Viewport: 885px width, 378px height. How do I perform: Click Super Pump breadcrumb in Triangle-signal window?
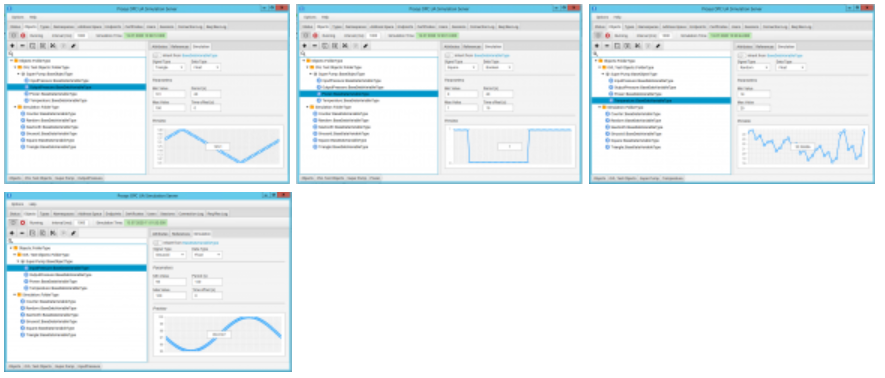pos(65,178)
